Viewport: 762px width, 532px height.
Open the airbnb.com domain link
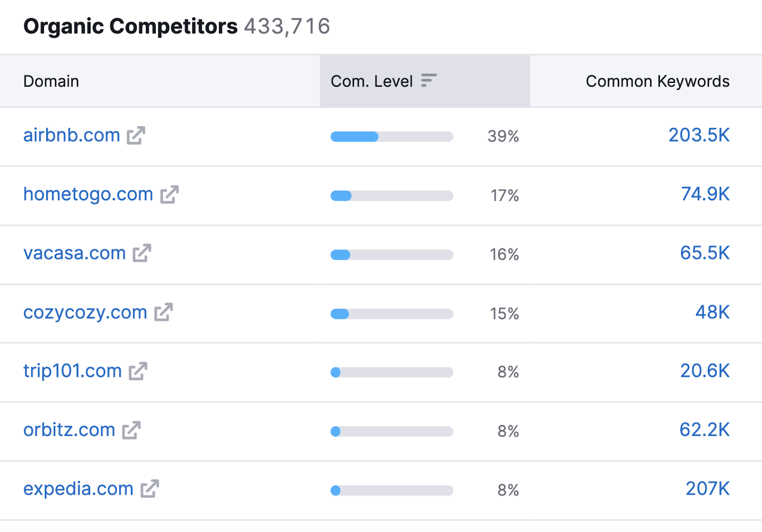tap(71, 136)
